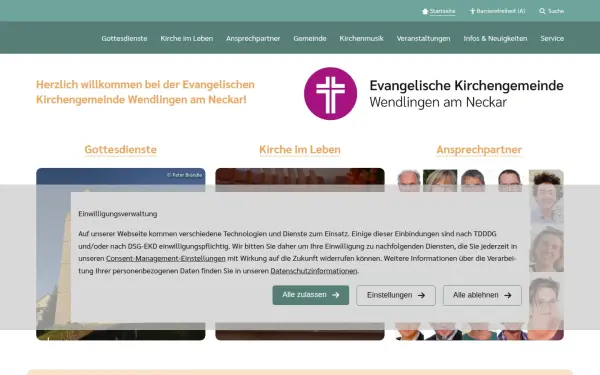Click the purple cross church logo
Viewport: 600px width, 375px height.
pyautogui.click(x=330, y=93)
